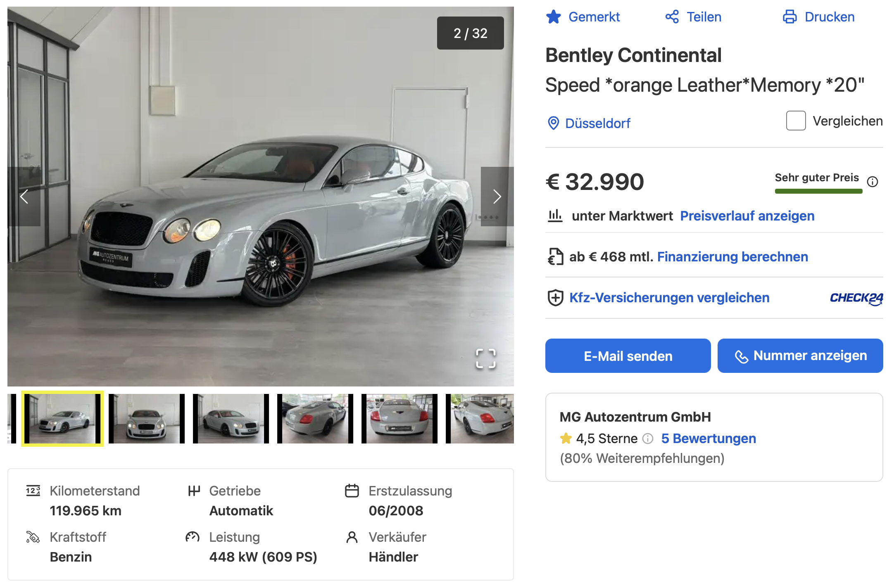Select the highlighted side-view car thumbnail
The image size is (894, 588).
coord(62,419)
